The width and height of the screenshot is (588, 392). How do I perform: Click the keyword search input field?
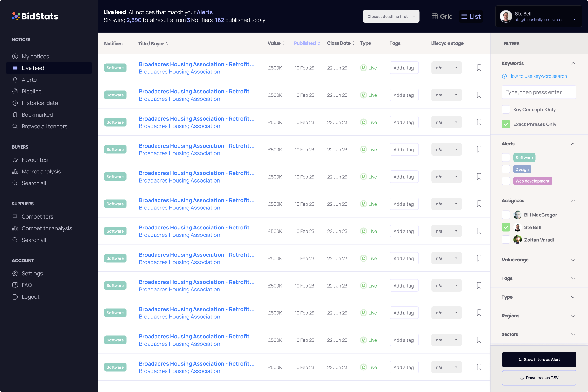pos(538,92)
